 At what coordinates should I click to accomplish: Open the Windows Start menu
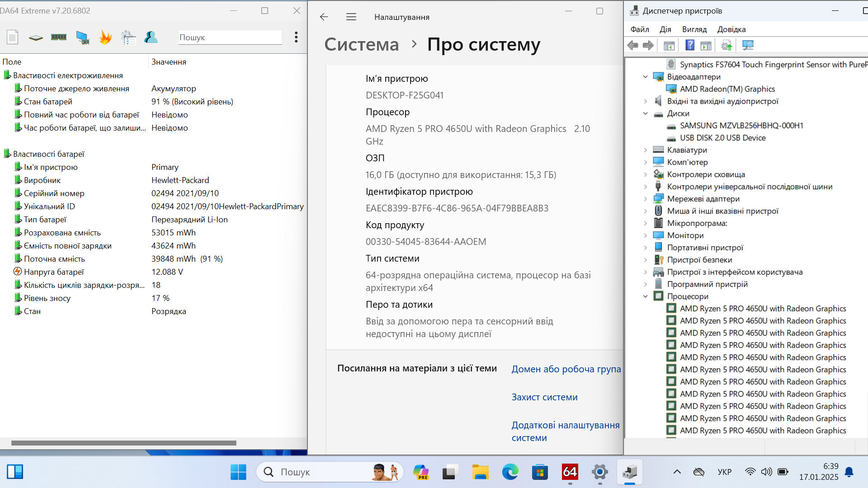pyautogui.click(x=238, y=472)
